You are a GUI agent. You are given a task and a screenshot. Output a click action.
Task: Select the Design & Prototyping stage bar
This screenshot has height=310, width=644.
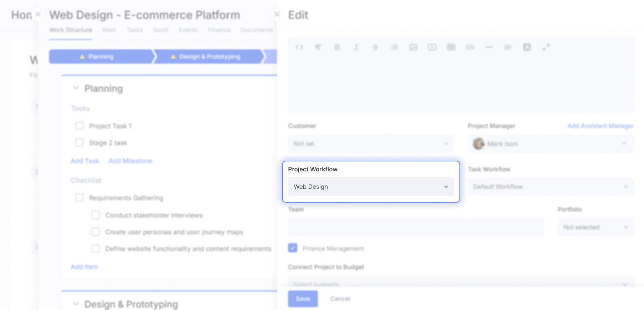[x=209, y=57]
